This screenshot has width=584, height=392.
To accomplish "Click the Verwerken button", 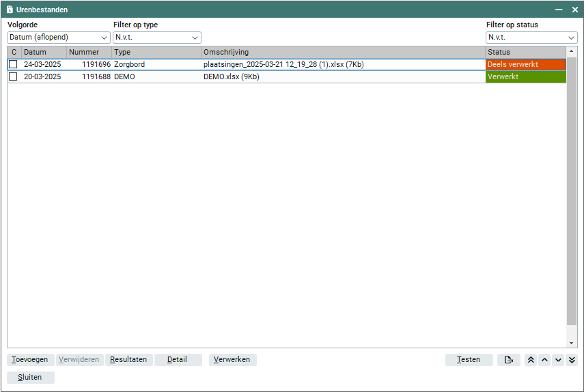I will coord(232,360).
